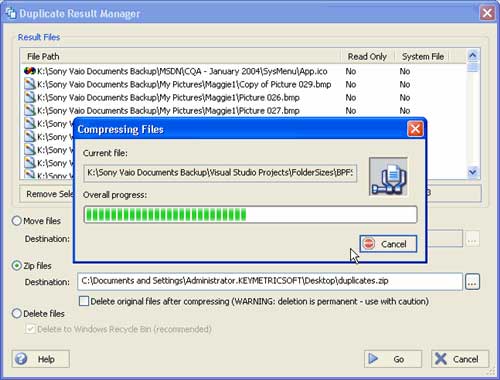Click Cancel in Duplicate Result Manager
This screenshot has height=380, width=500.
point(460,359)
